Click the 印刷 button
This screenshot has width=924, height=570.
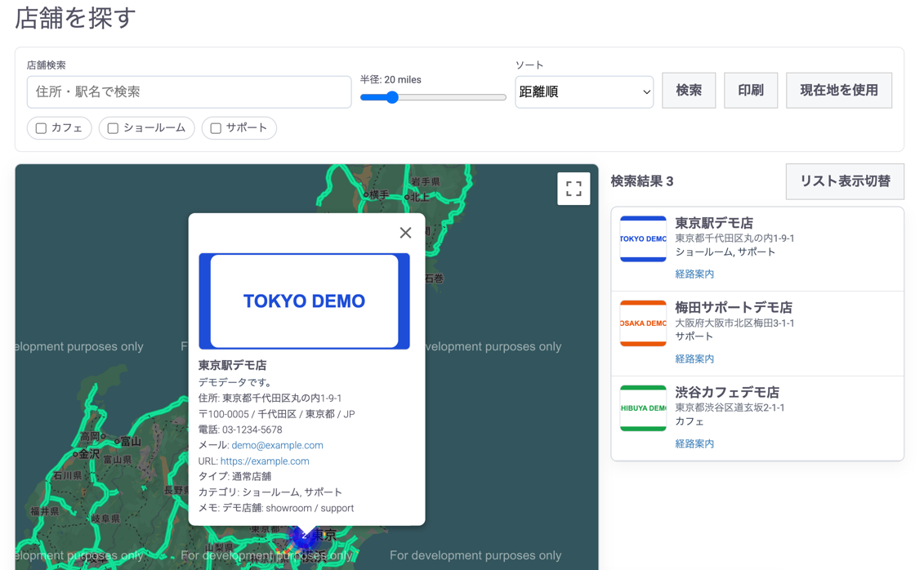[x=751, y=90]
